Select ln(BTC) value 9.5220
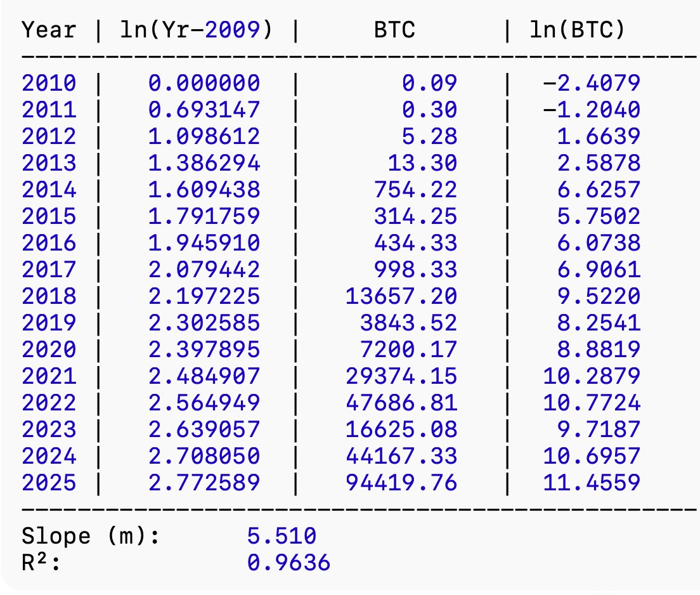This screenshot has width=700, height=595. click(599, 296)
